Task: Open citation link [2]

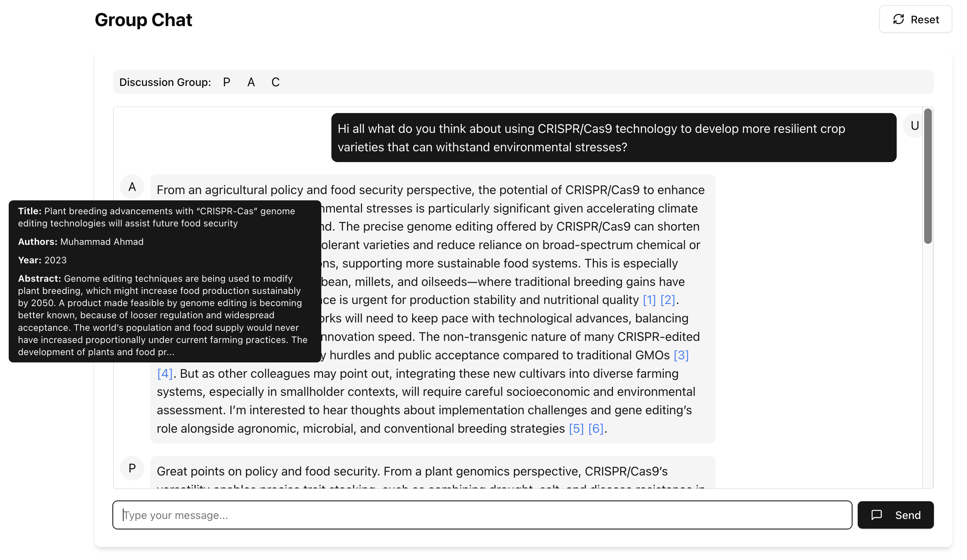Action: tap(667, 300)
